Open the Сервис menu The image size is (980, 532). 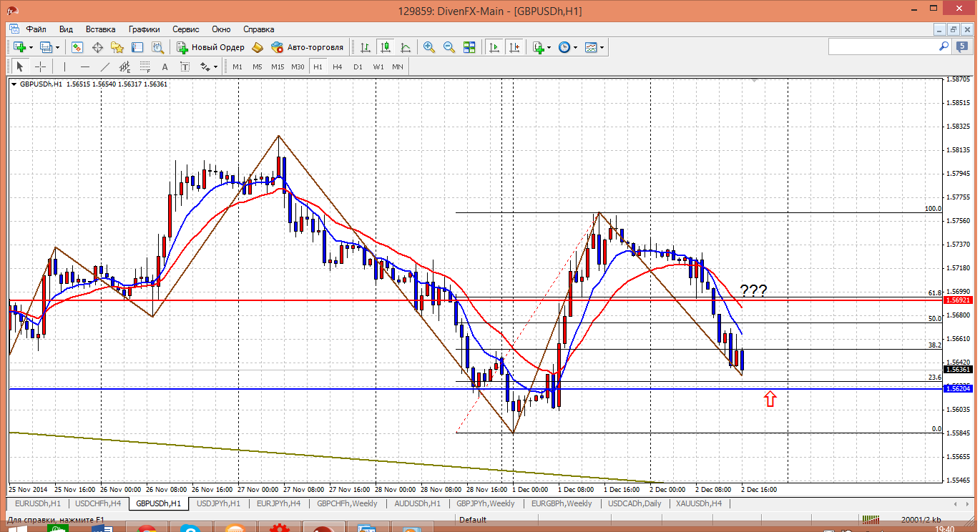tap(186, 29)
